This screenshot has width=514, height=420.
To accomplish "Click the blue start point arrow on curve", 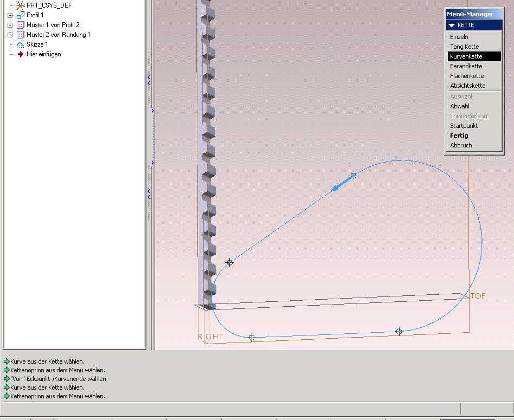I will pos(341,184).
